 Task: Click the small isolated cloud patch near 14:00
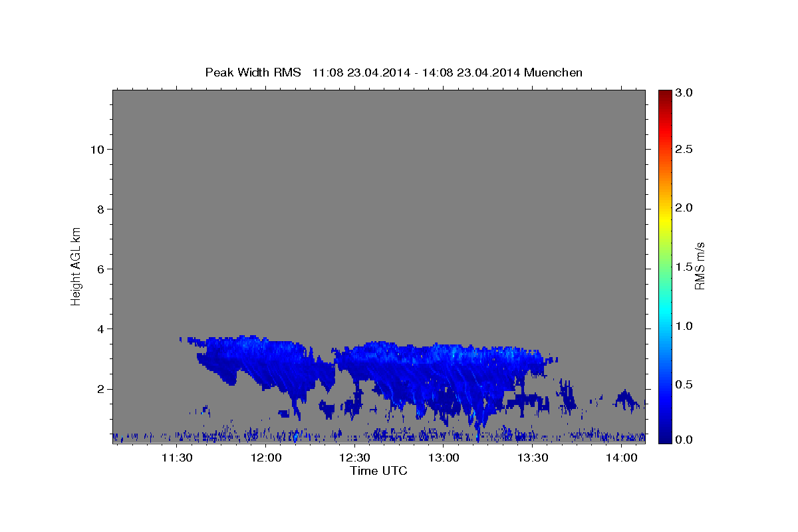627,400
